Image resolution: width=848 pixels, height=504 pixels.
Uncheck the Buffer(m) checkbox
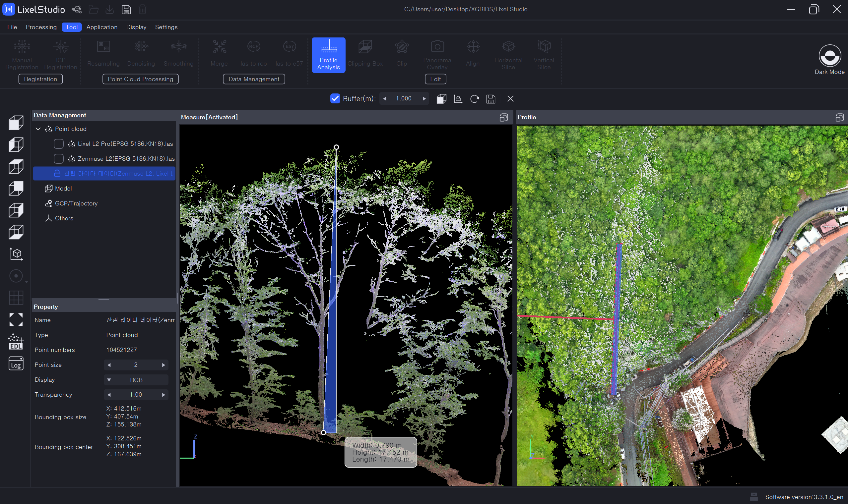[x=335, y=98]
